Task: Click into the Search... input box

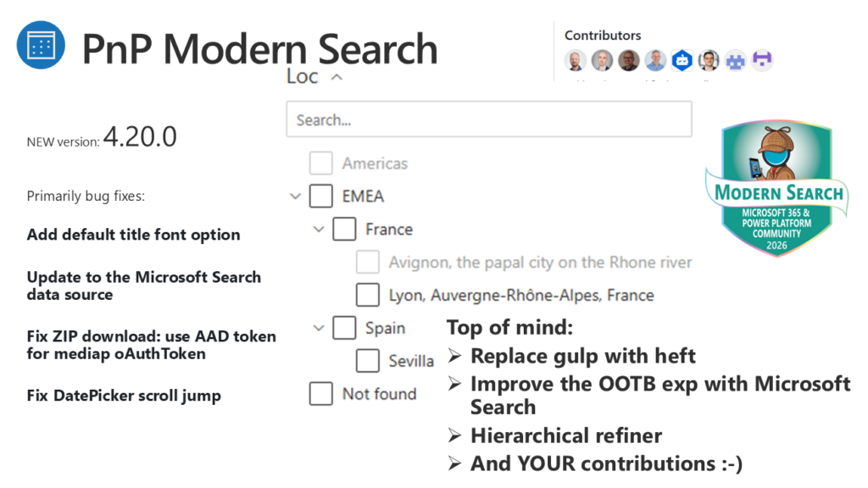Action: pos(488,119)
